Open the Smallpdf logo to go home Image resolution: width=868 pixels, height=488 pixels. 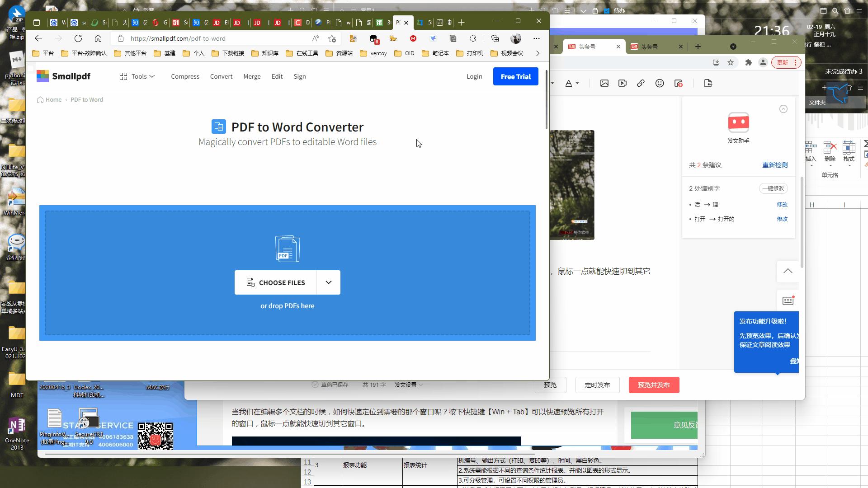tap(63, 76)
